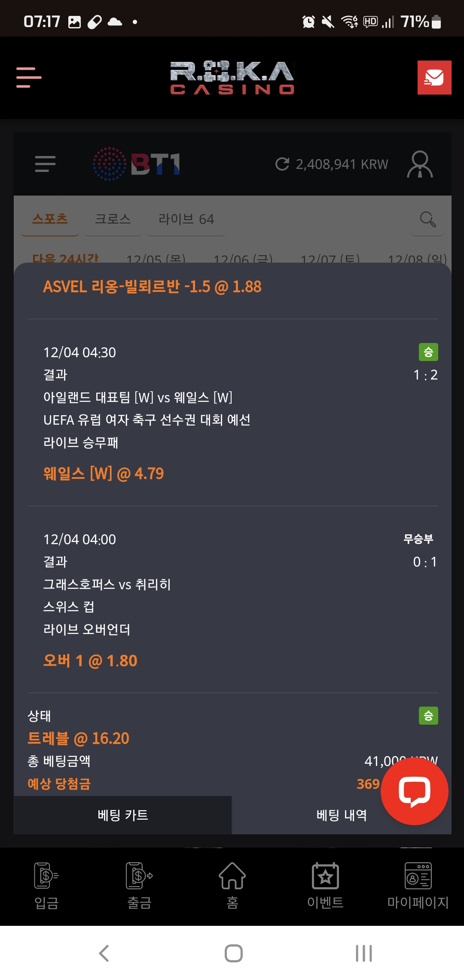Open the red live chat bubble
The width and height of the screenshot is (464, 980).
coord(414,791)
